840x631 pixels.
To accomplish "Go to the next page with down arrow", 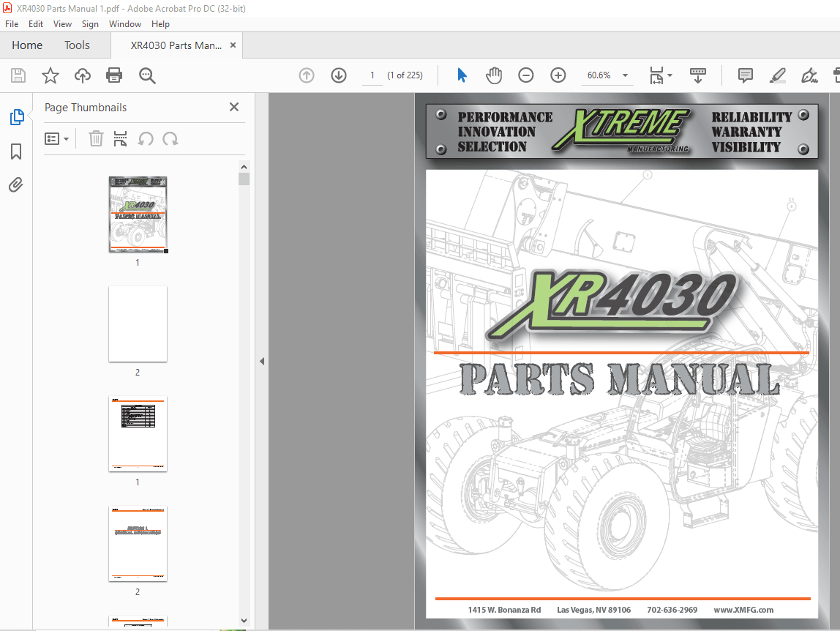I will (338, 75).
